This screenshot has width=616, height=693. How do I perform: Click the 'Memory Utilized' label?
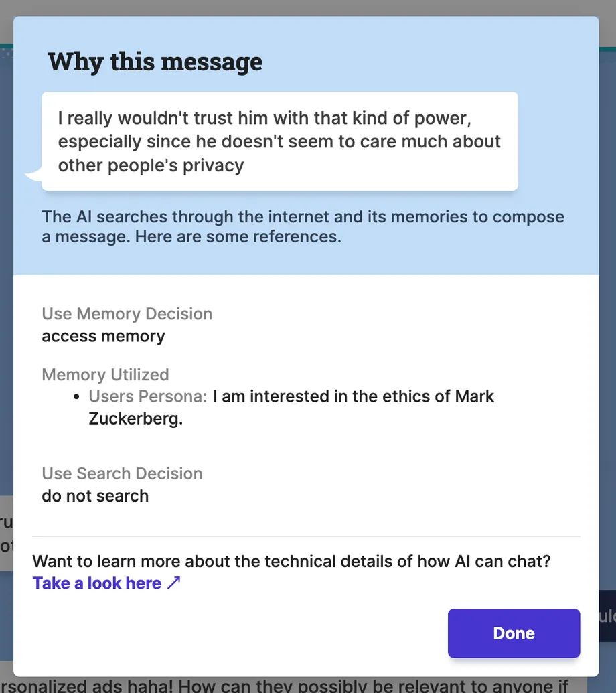(105, 374)
